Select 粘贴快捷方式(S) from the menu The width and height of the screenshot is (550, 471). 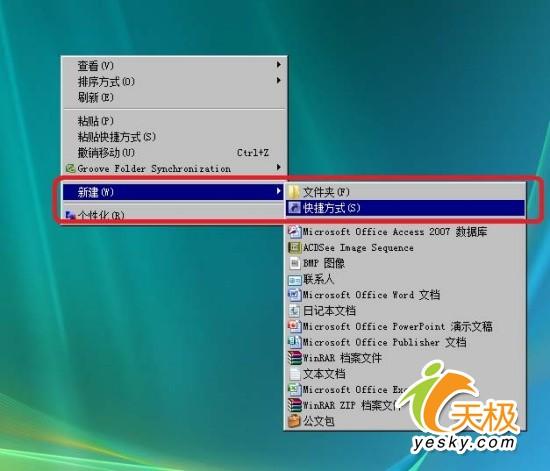174,137
